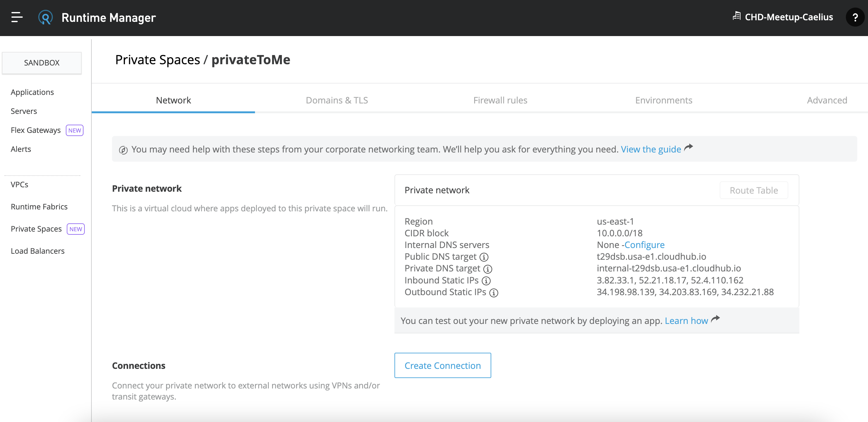Click Private Spaces breadcrumb link
The image size is (868, 422).
(x=158, y=60)
